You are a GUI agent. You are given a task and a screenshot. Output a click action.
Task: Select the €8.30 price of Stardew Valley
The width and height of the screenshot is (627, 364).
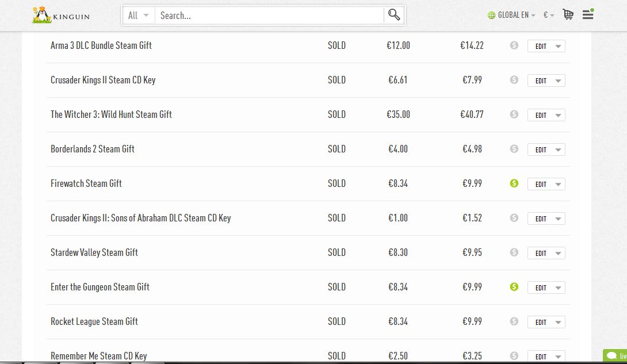coord(398,252)
